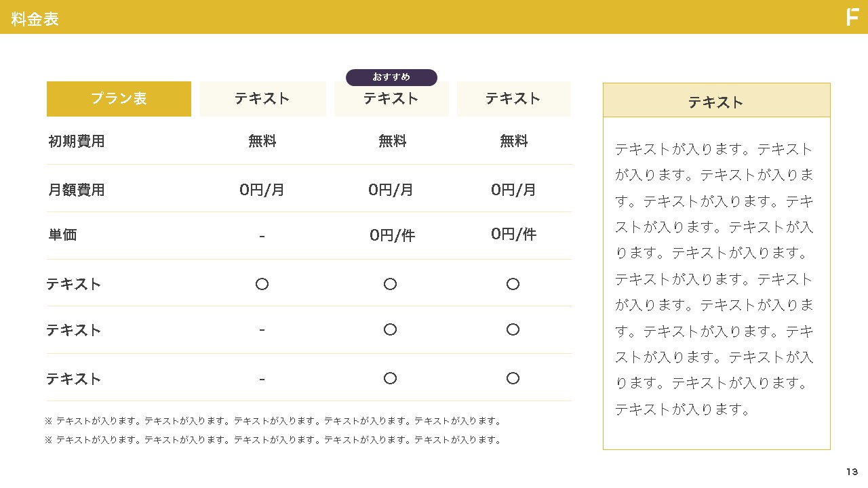Click the first ※ footnote line
Viewport: 868px width, 488px height.
(273, 421)
